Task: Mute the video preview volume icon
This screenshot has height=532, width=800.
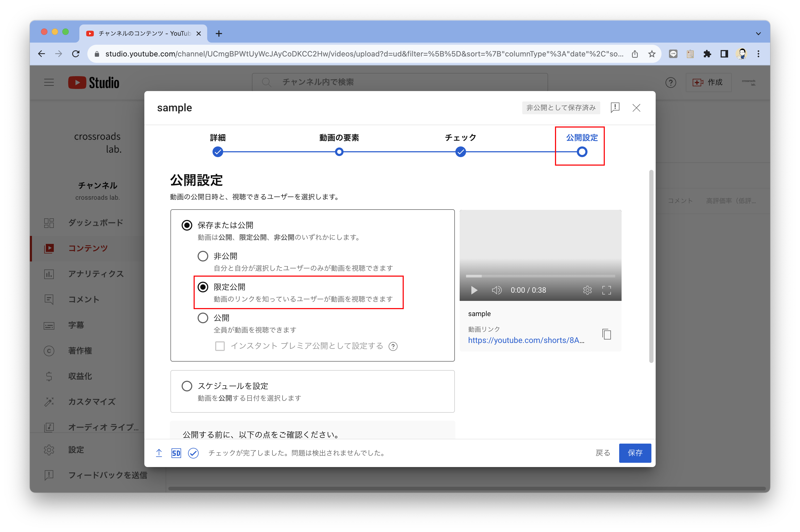Action: coord(496,290)
